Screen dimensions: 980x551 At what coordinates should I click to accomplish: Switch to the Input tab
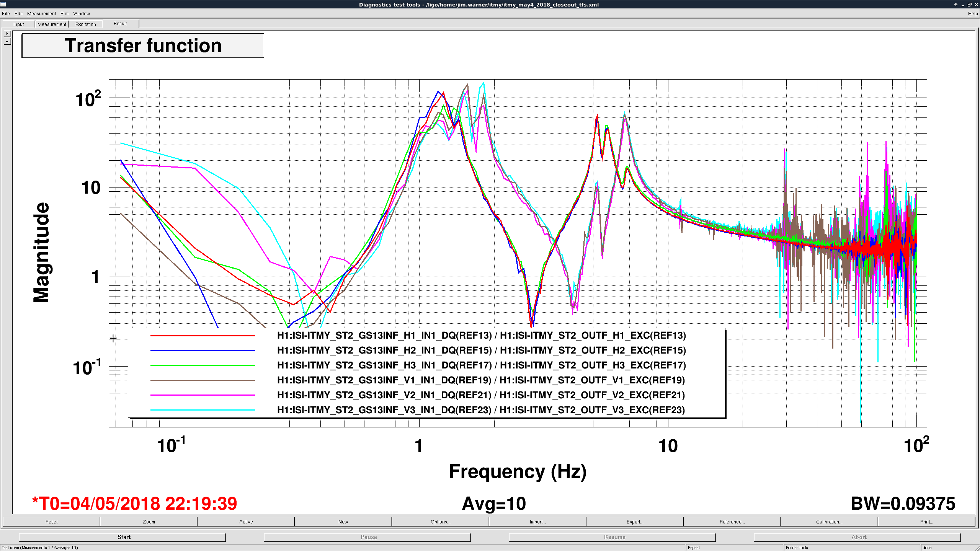[18, 24]
